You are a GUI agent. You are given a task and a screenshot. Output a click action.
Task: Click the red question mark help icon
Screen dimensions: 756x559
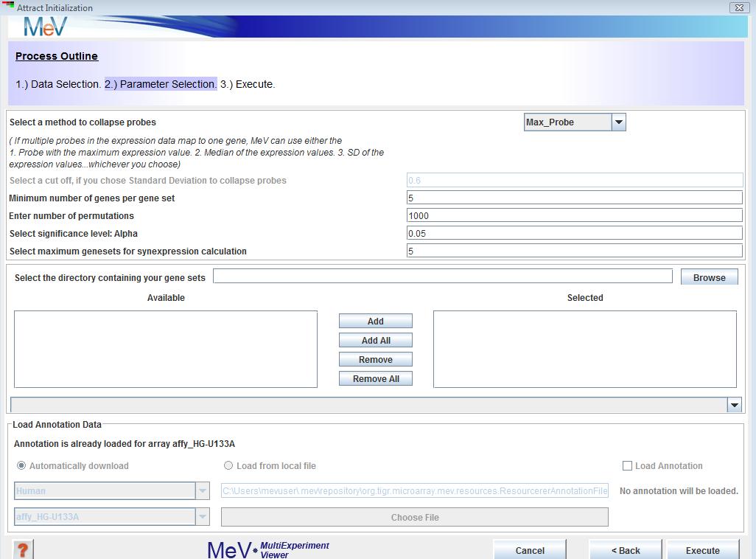(x=23, y=549)
